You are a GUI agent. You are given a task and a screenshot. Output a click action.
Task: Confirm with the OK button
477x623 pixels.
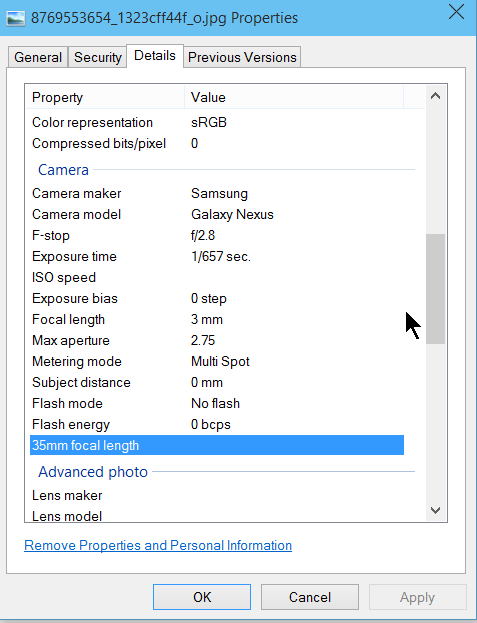(x=202, y=597)
